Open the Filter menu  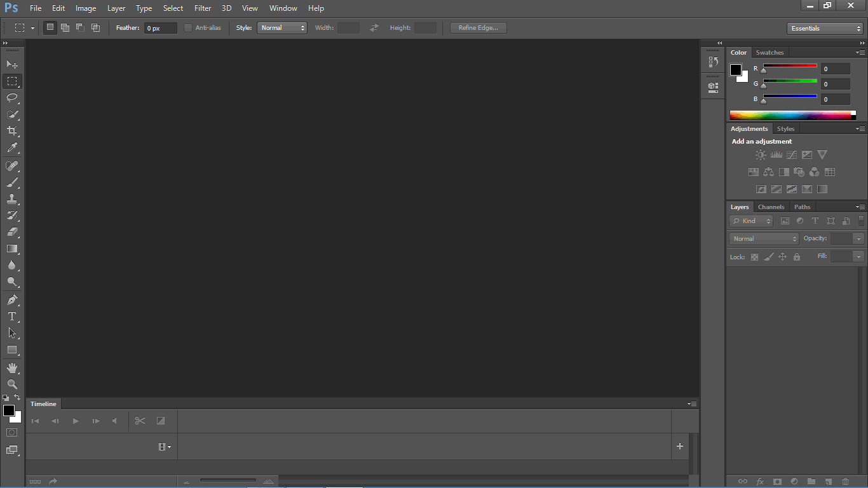(x=202, y=8)
